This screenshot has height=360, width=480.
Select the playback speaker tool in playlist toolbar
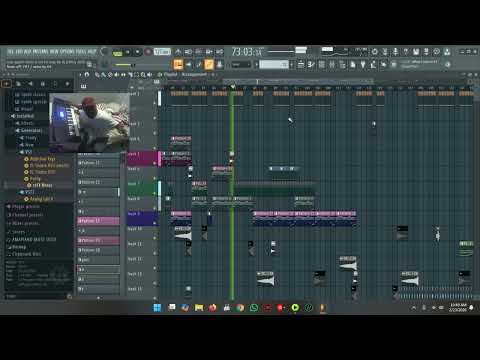coord(150,75)
